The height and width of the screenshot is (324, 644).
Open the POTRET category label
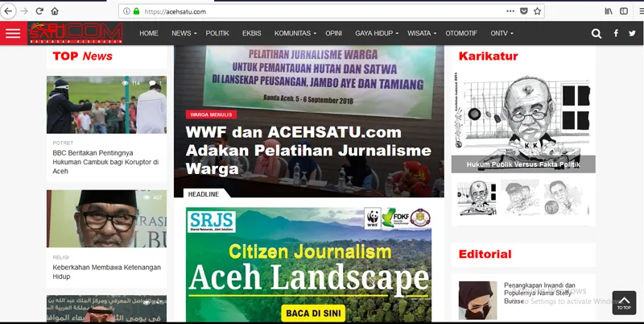click(x=63, y=143)
